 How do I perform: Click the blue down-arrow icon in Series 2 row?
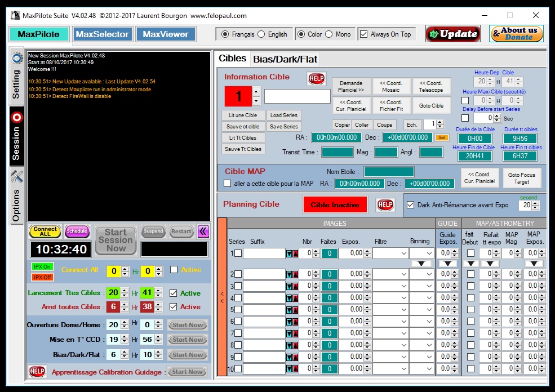(289, 274)
